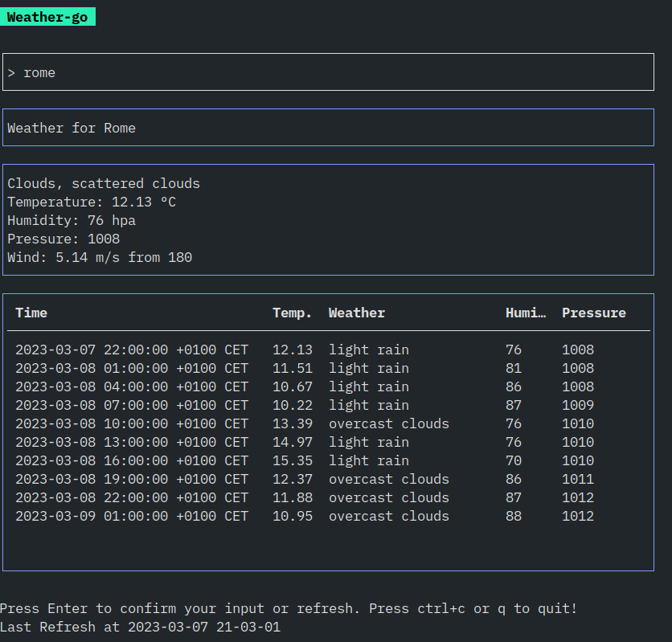Image resolution: width=672 pixels, height=642 pixels.
Task: Click the Pressure column header
Action: (594, 313)
